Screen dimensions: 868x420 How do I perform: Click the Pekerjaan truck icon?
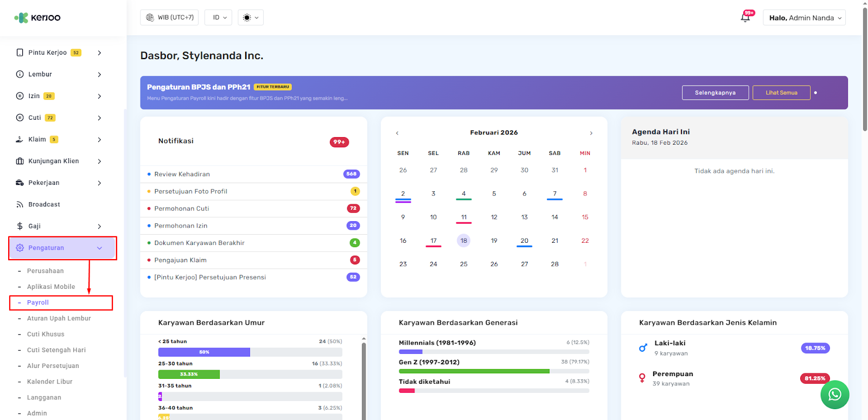[20, 183]
